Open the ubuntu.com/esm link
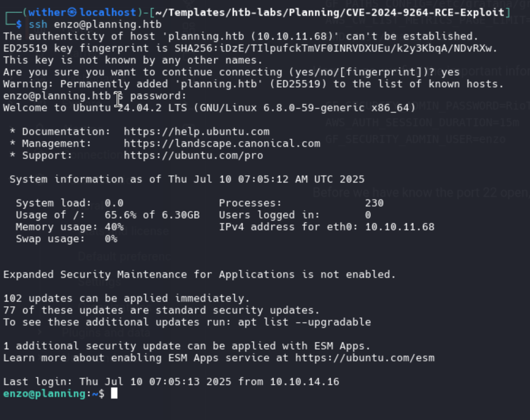This screenshot has width=530, height=420. [365, 358]
